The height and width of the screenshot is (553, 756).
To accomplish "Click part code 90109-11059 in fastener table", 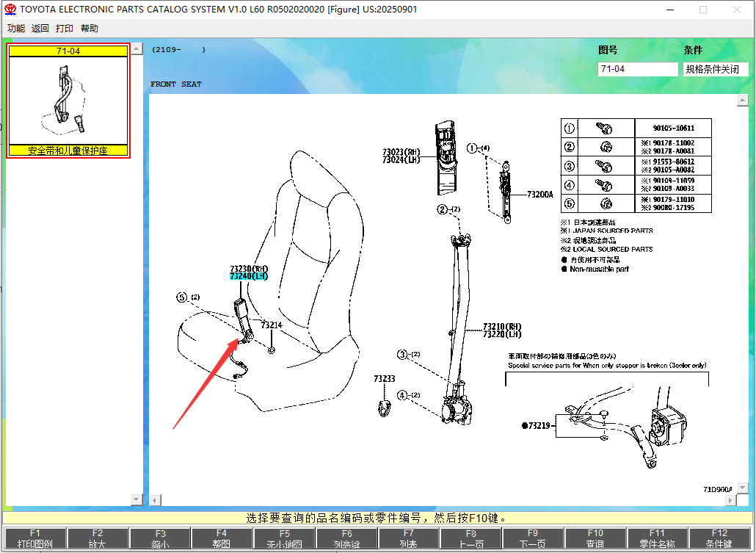I will point(674,181).
